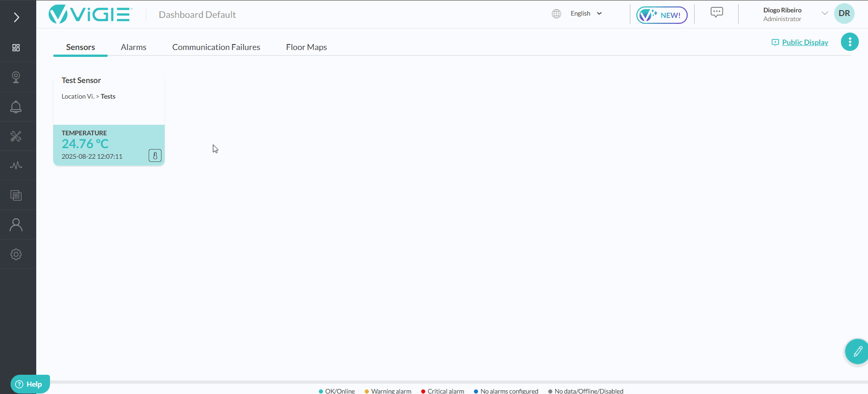This screenshot has height=394, width=868.
Task: Open the users icon in sidebar
Action: [16, 225]
